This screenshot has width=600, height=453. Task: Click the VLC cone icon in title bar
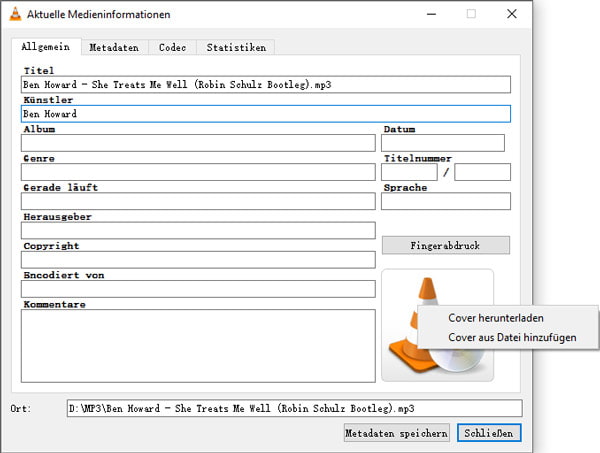pos(15,14)
